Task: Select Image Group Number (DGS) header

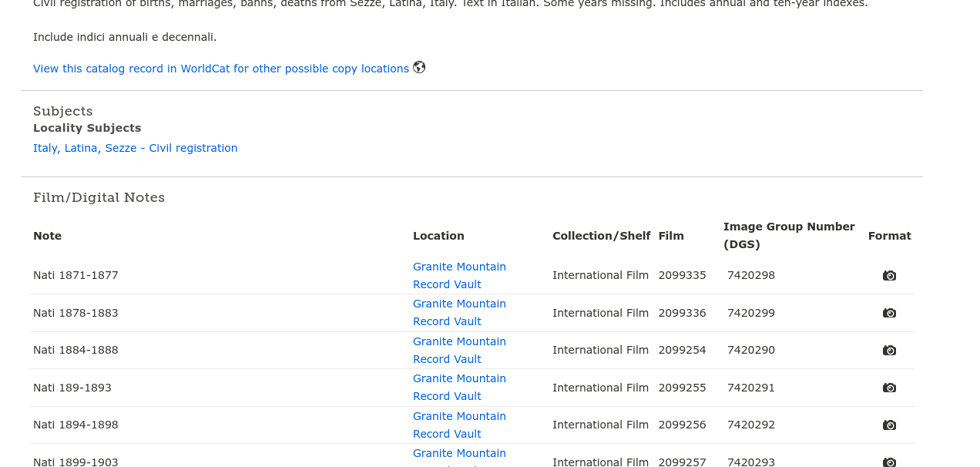Action: [x=789, y=236]
